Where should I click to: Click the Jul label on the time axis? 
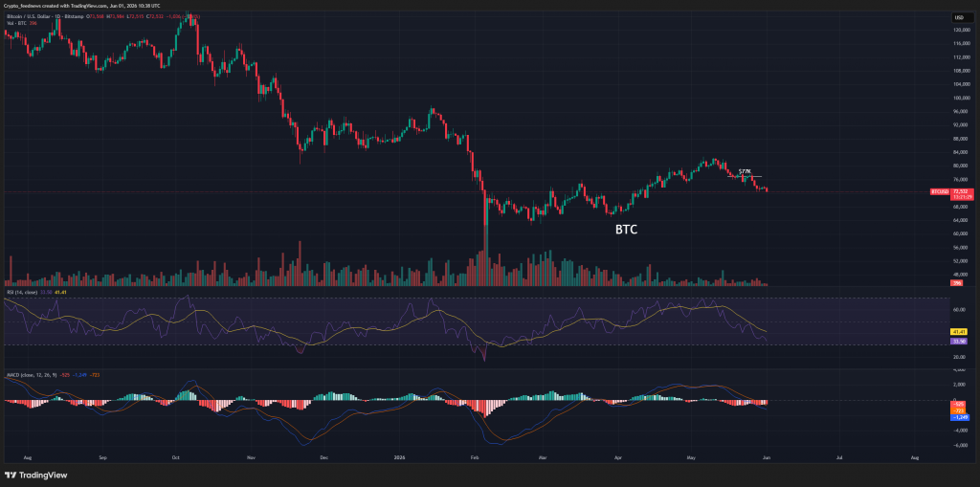[837, 457]
